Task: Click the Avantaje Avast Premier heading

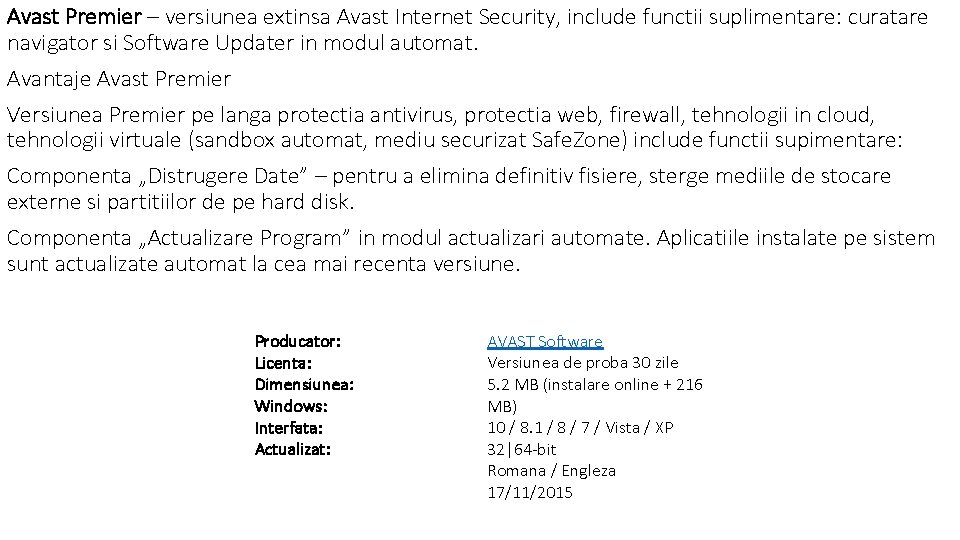Action: (x=119, y=78)
